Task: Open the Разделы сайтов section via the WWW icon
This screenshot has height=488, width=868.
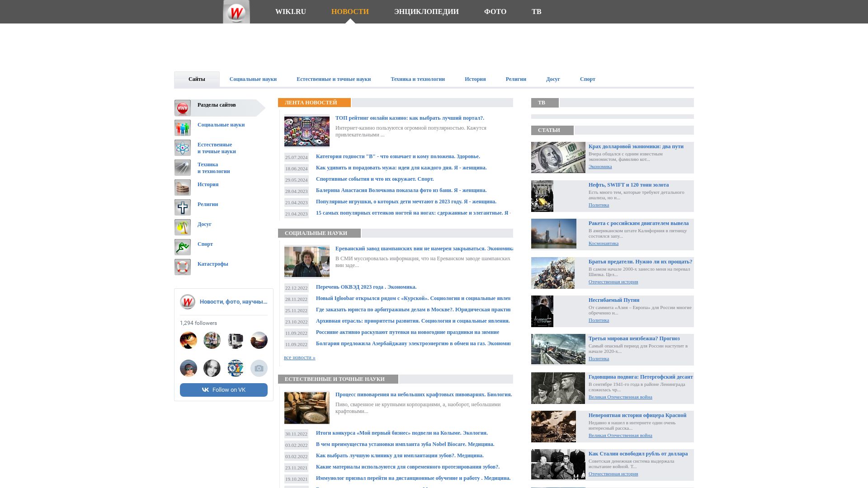Action: click(x=183, y=108)
